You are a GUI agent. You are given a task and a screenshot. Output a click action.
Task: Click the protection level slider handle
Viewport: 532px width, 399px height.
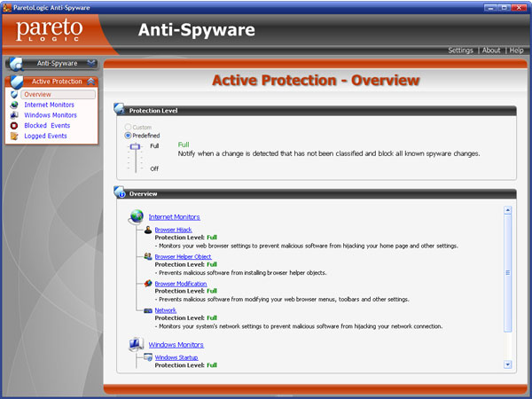tap(136, 146)
